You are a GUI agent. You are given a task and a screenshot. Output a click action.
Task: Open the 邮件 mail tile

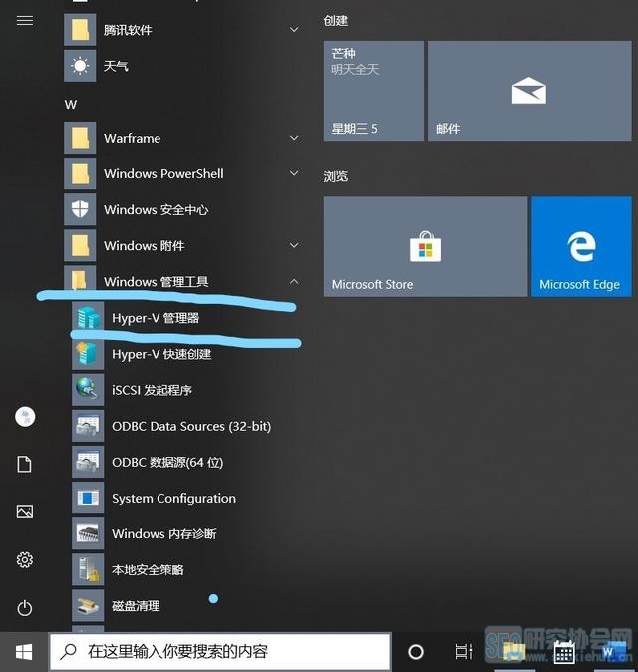point(529,91)
